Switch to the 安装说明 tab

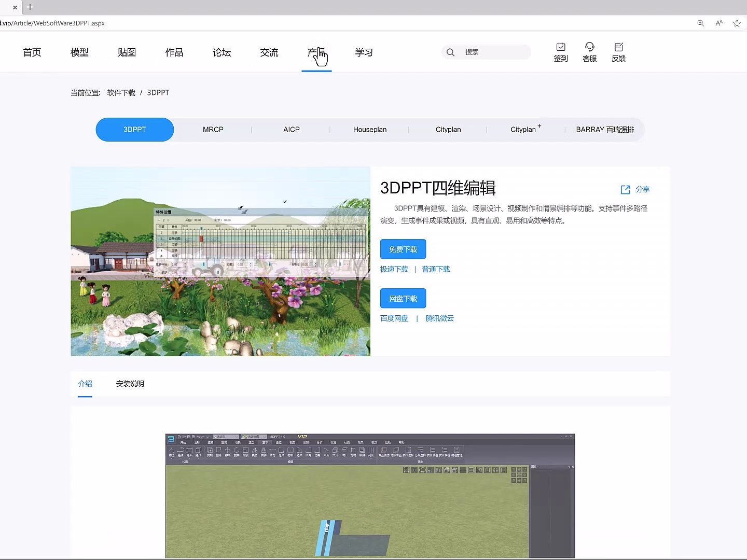click(130, 384)
